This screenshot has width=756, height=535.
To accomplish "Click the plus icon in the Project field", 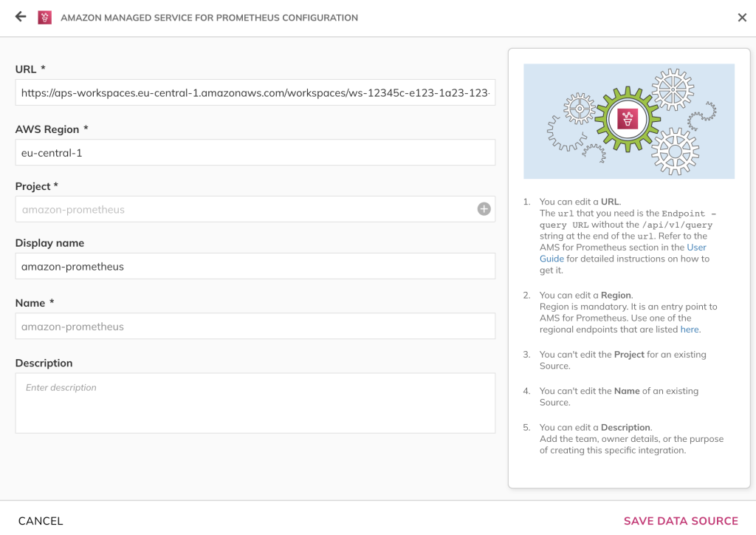I will point(484,209).
